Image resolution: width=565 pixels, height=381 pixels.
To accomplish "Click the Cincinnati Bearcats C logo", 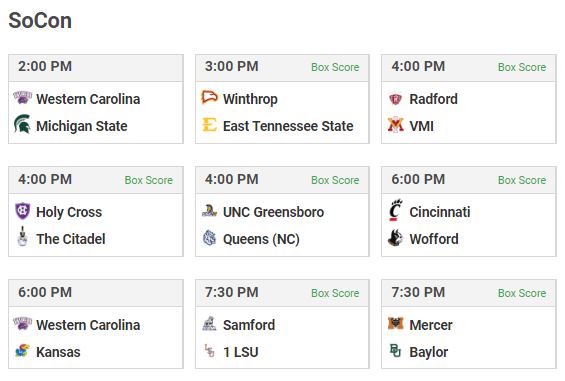I will (x=396, y=210).
